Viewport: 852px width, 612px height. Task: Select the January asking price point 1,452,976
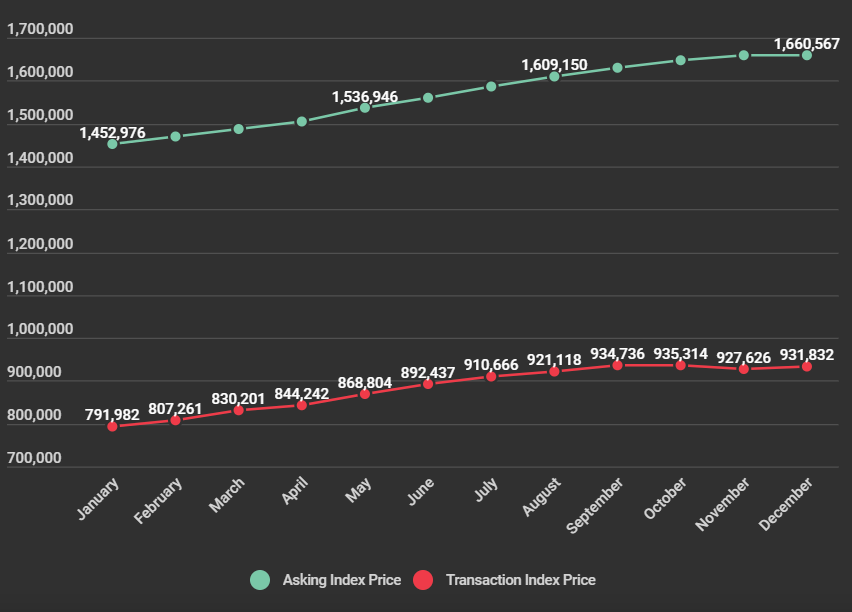112,144
